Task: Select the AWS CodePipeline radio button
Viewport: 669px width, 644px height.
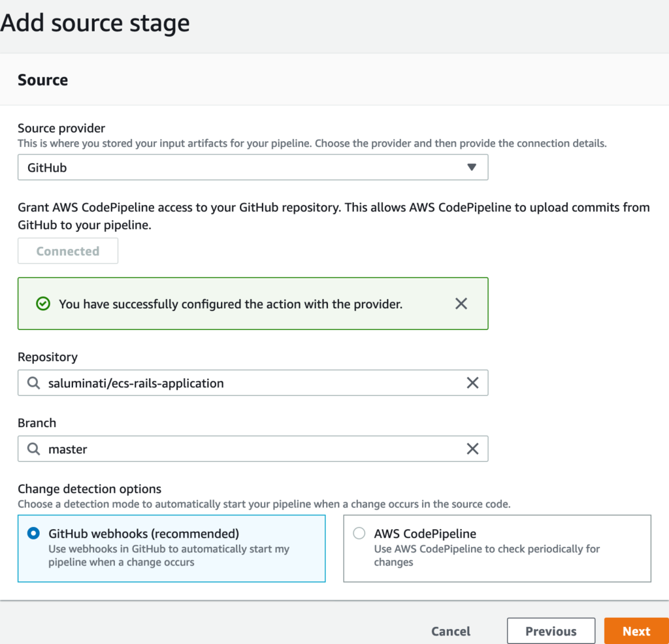Action: [x=359, y=534]
